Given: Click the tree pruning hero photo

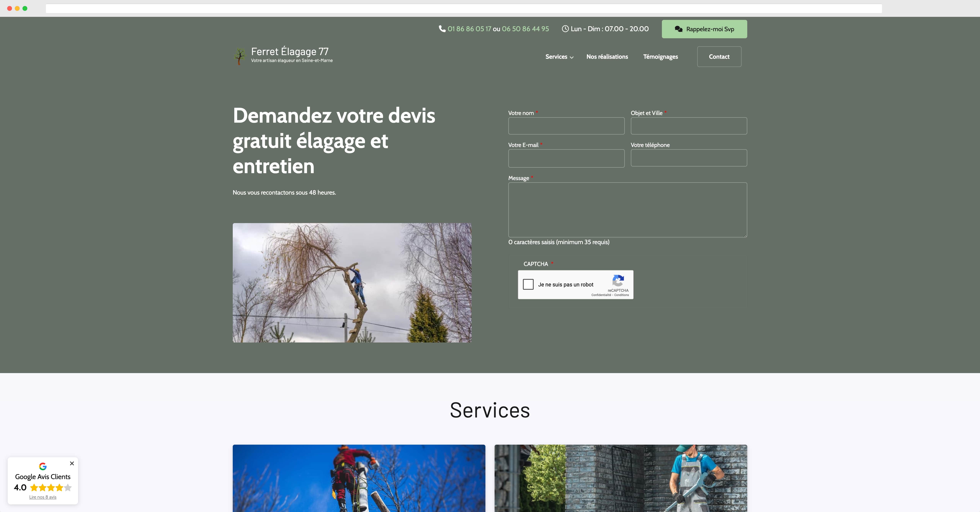Looking at the screenshot, I should 352,283.
